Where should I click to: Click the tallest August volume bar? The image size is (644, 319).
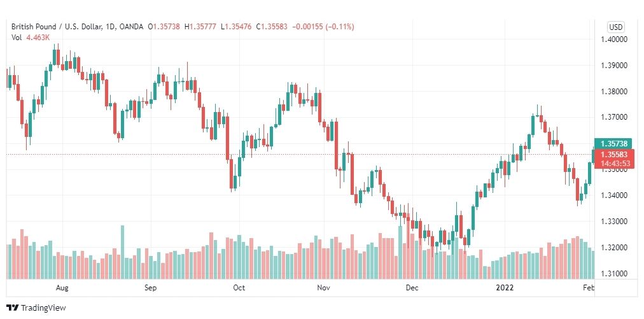click(122, 252)
